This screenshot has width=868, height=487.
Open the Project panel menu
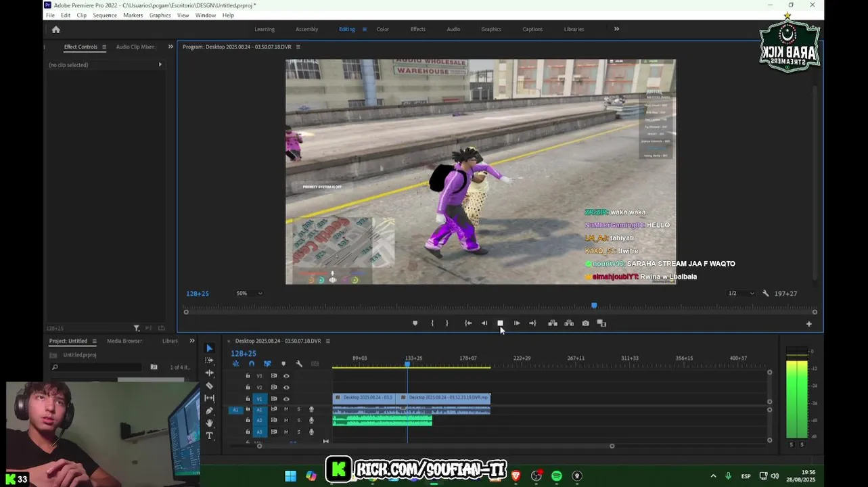[x=94, y=341]
